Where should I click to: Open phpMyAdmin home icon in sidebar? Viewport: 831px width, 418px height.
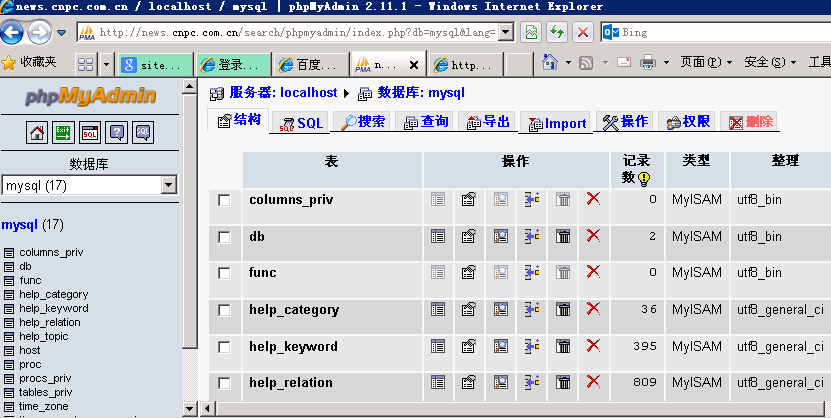coord(37,132)
